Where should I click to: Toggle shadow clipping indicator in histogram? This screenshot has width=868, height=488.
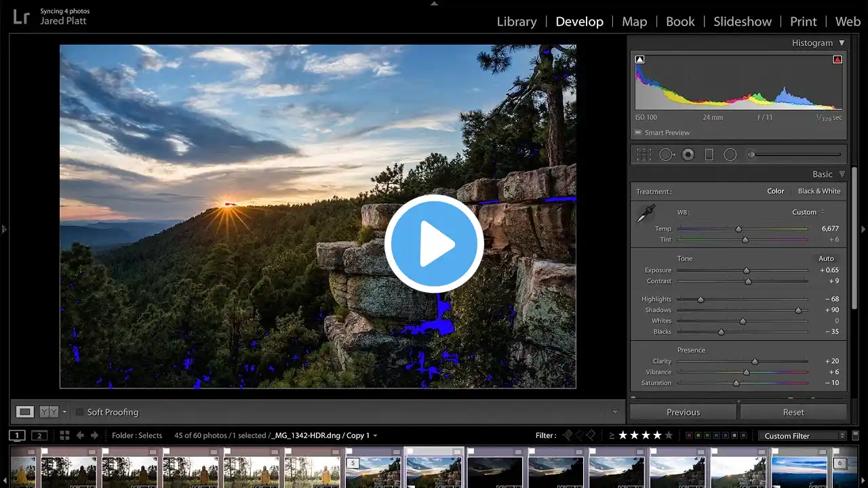coord(639,60)
